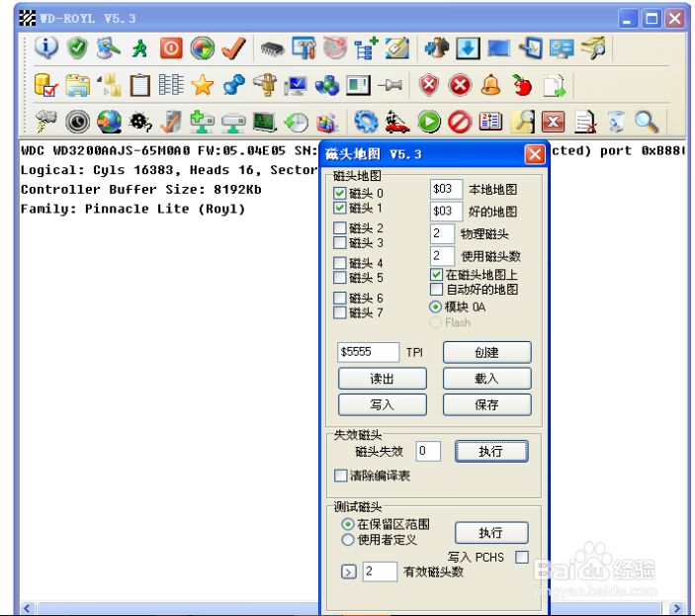Click the horizontal scrollbar left arrow

[x=27, y=608]
